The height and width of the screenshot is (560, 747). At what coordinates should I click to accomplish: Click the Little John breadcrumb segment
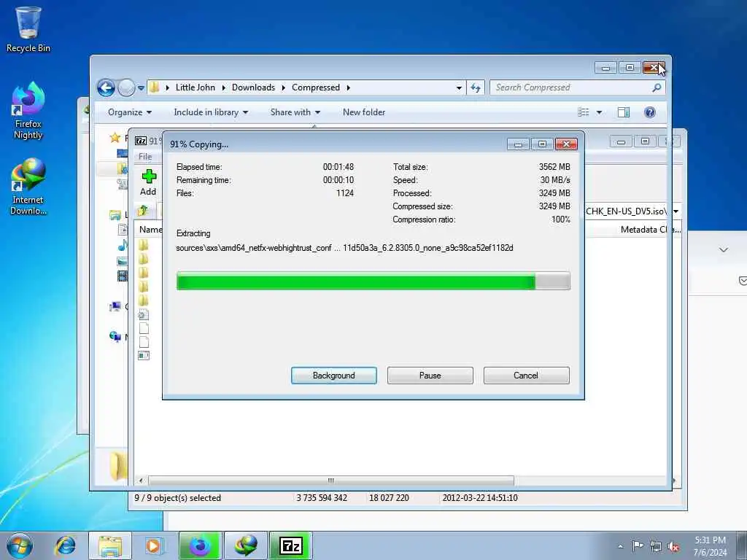(196, 87)
